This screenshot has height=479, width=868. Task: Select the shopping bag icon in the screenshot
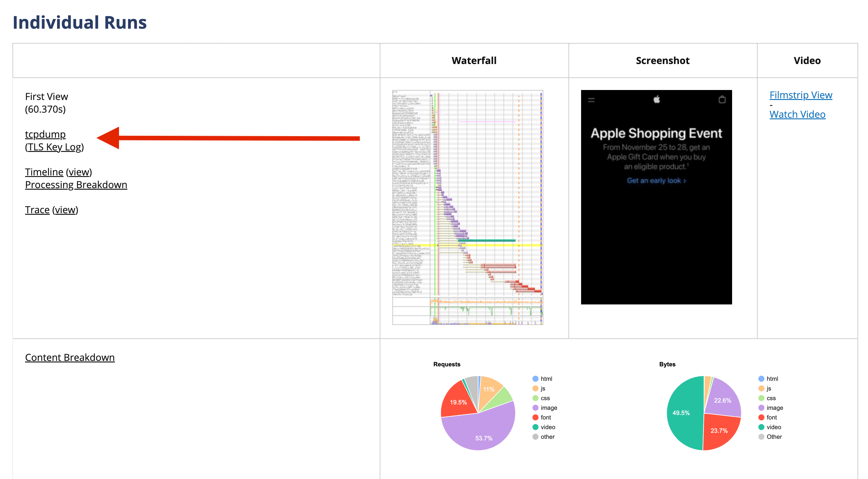[722, 99]
